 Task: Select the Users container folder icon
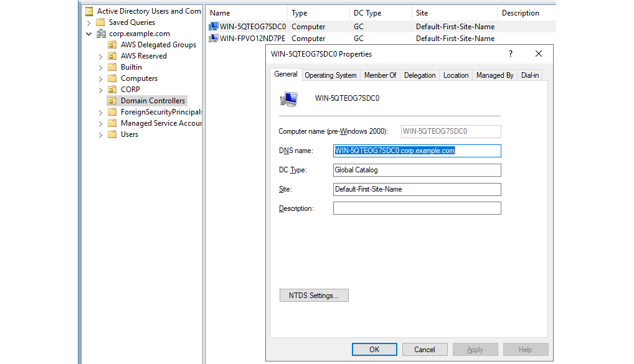click(112, 134)
